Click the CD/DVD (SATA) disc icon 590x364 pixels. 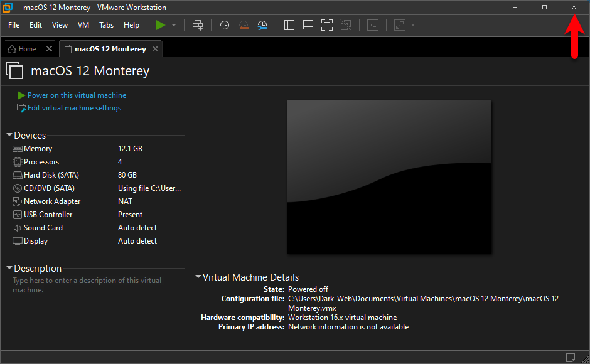click(x=18, y=188)
